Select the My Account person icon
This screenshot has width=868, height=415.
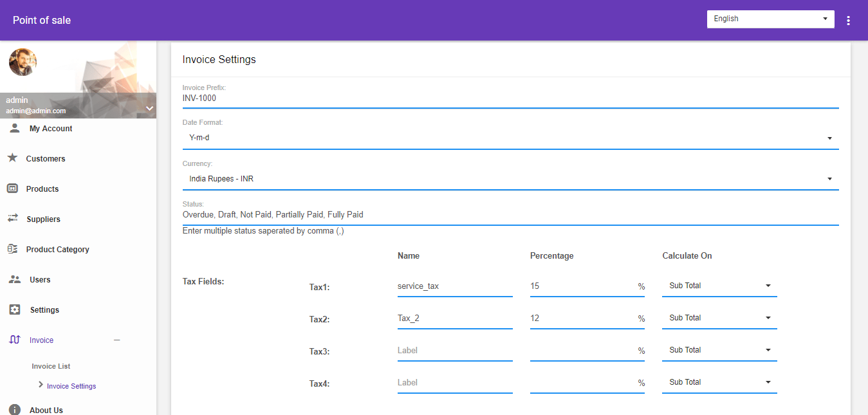click(x=14, y=128)
